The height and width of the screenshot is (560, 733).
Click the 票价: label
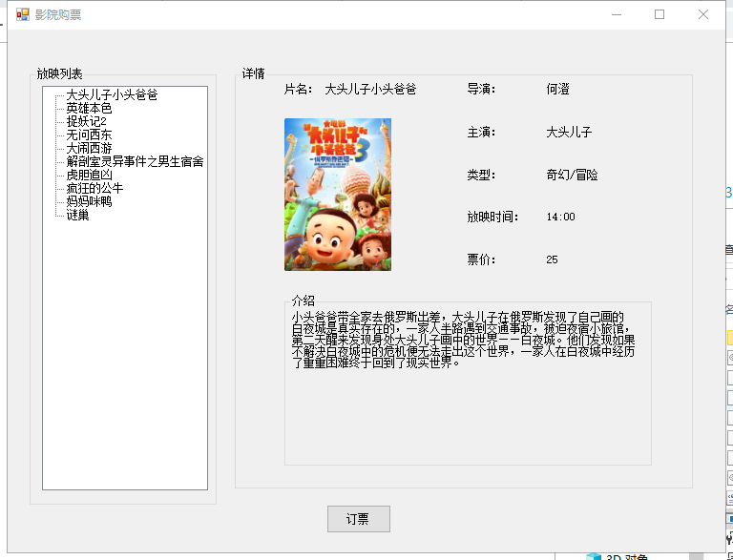click(481, 259)
